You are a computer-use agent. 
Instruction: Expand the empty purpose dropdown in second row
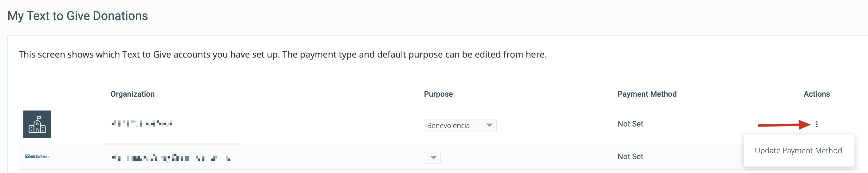(432, 158)
